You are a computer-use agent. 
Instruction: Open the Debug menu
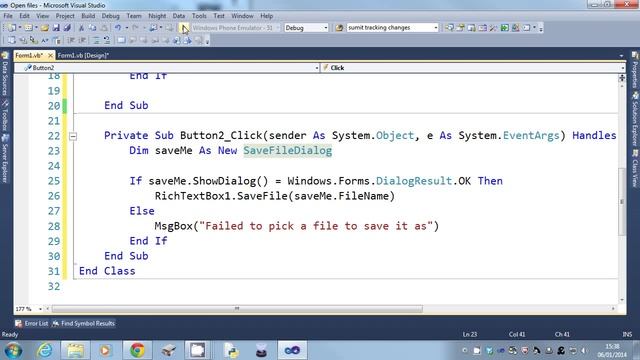110,16
